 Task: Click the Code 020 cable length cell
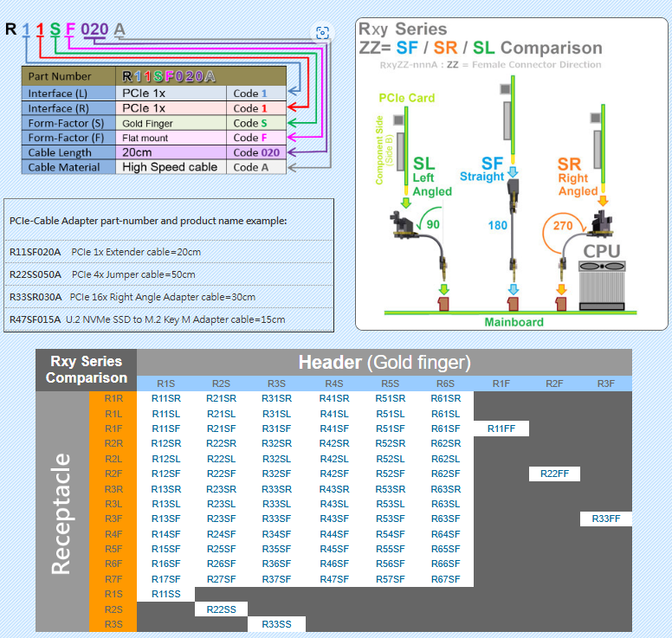tap(255, 152)
